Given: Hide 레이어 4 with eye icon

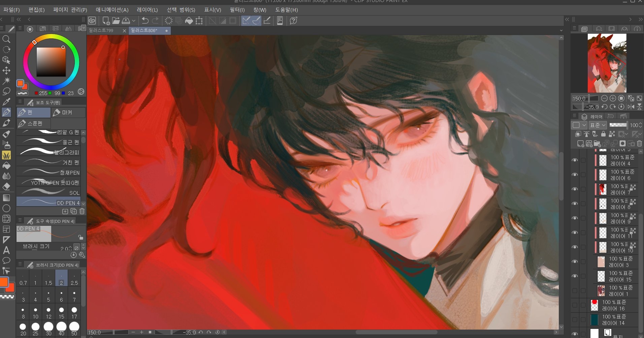Looking at the screenshot, I should click(575, 160).
